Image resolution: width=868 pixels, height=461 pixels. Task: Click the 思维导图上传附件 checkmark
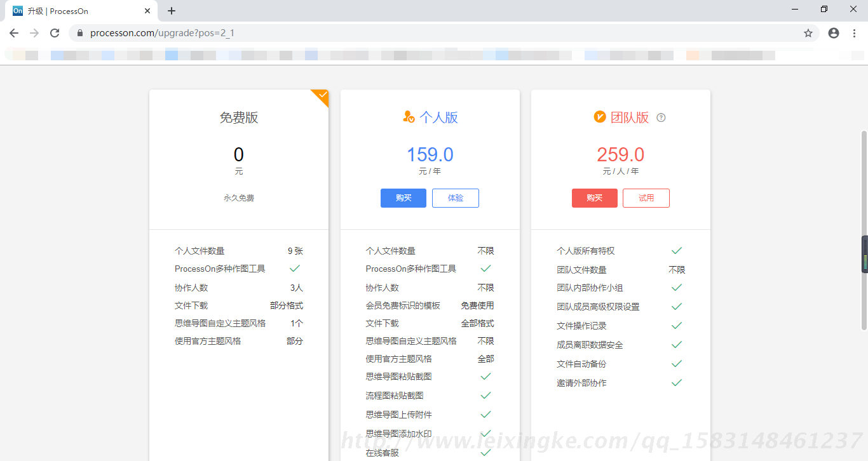pos(485,415)
